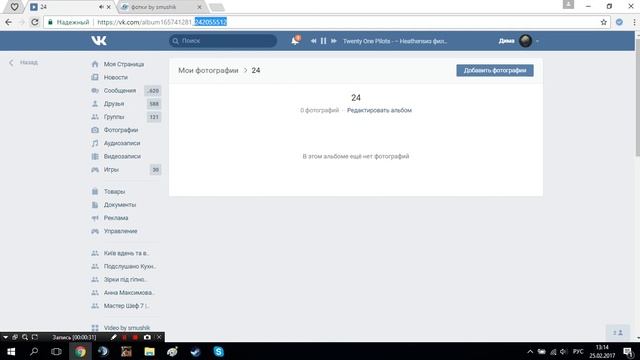This screenshot has width=640, height=360.
Task: Bookmark page with the star icon
Action: pyautogui.click(x=604, y=22)
